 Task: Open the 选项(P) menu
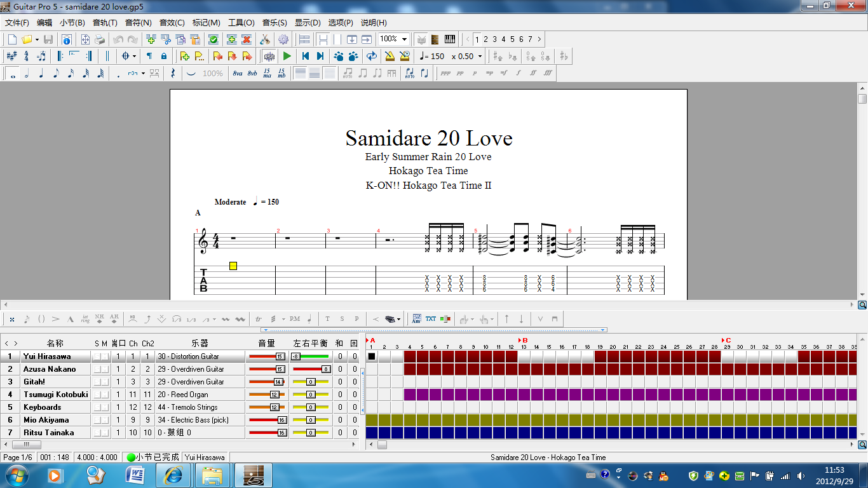click(x=341, y=22)
